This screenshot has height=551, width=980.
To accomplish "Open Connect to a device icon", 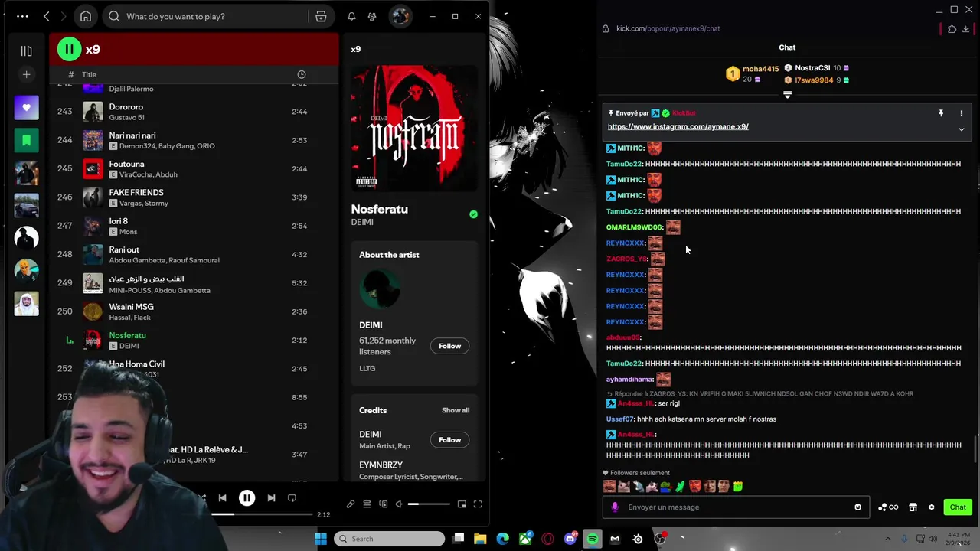I will [384, 504].
